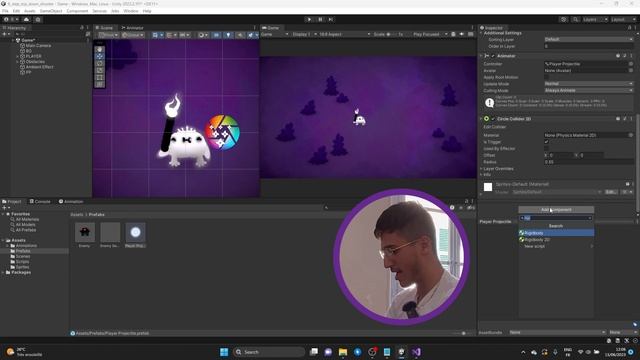Select the Enemy prefab thumbnail
The image size is (640, 360).
[85, 232]
